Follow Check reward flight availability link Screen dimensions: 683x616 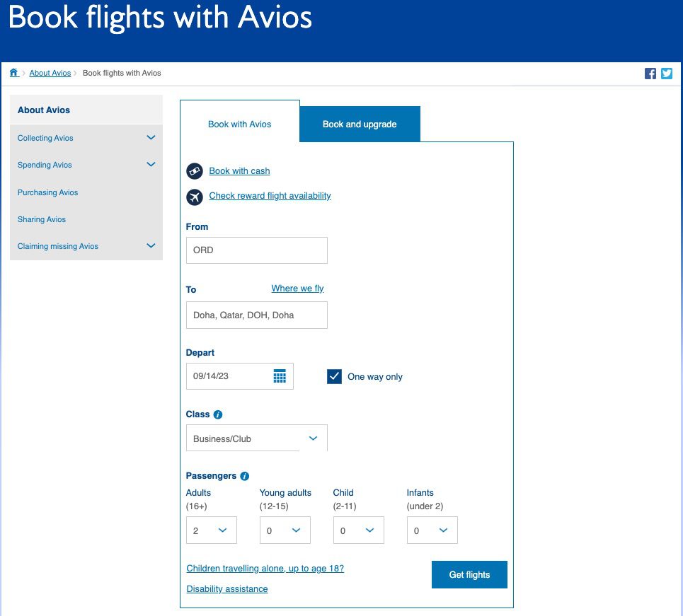(x=270, y=196)
